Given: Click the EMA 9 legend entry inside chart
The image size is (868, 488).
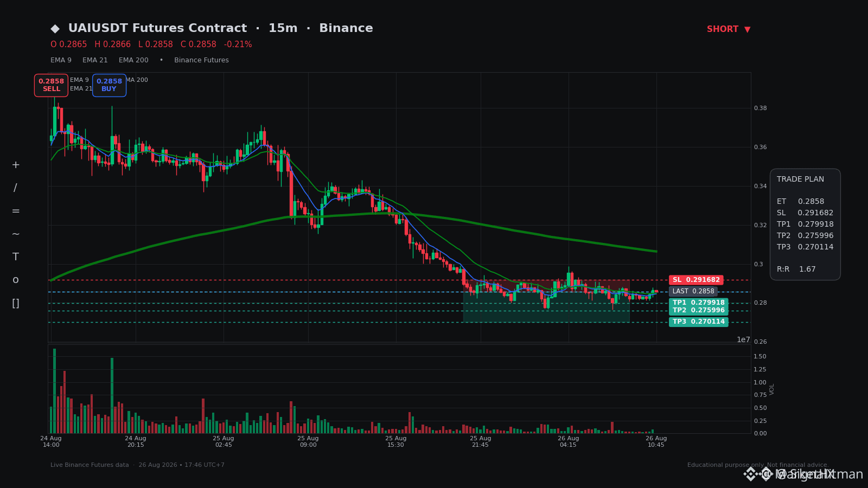Looking at the screenshot, I should click(x=79, y=80).
